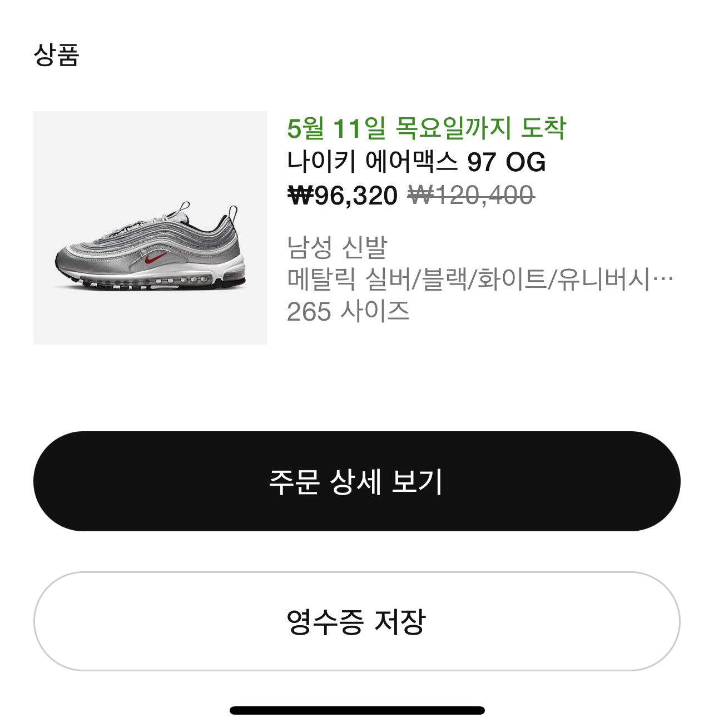
Task: Tap the visible Air sole unit on the shoe
Action: [184, 280]
